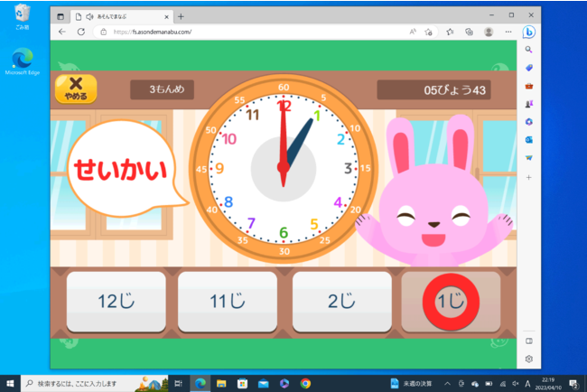Viewport: 587px width, 392px height.
Task: Choose the 11じ answer option
Action: (x=228, y=302)
